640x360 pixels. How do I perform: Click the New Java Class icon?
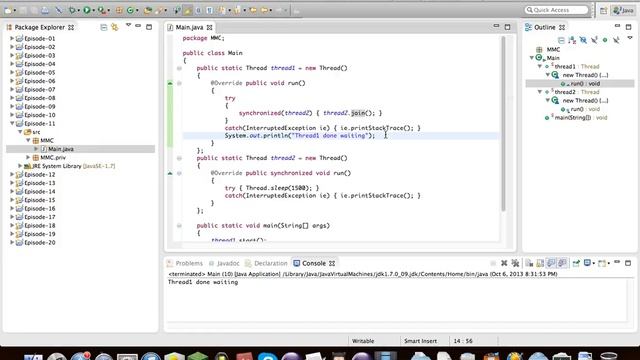pos(131,10)
